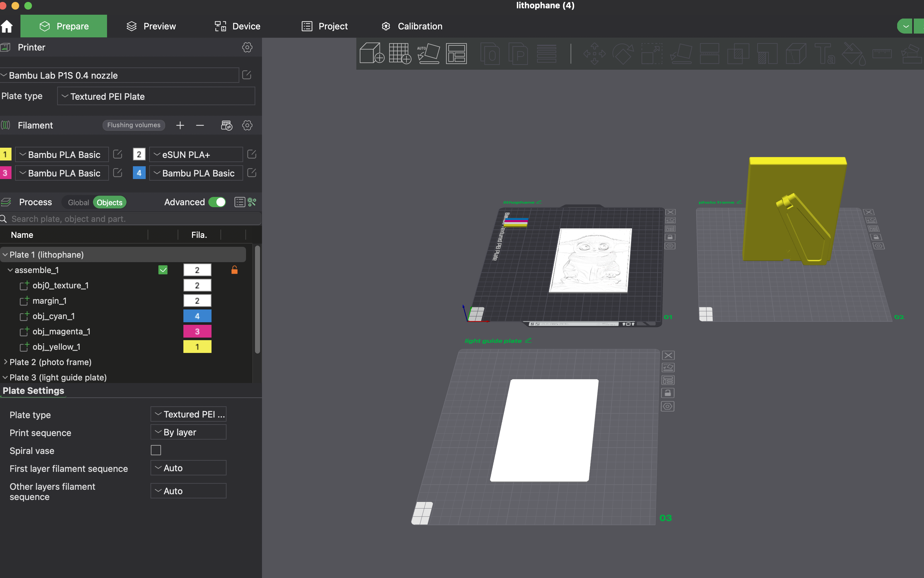Click the Auto orient icon

[x=428, y=53]
